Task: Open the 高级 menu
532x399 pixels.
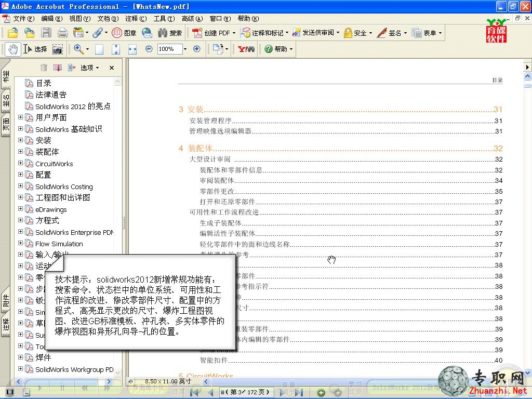Action: click(192, 19)
